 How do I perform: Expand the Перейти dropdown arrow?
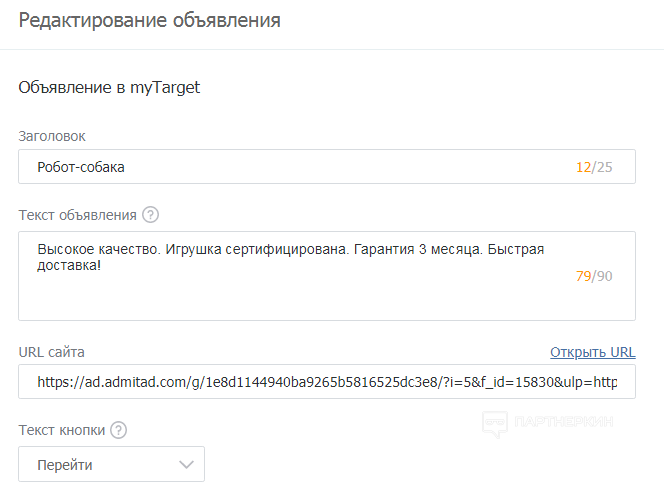pyautogui.click(x=186, y=465)
